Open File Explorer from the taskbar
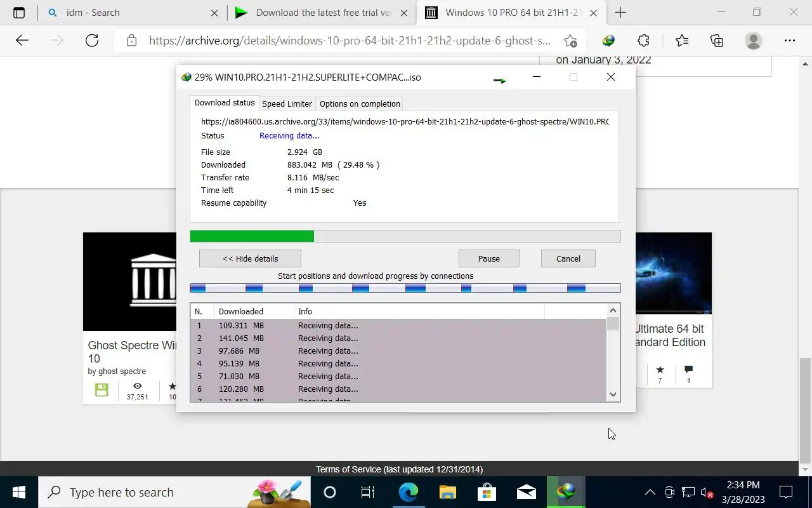The width and height of the screenshot is (812, 508). coord(447,492)
